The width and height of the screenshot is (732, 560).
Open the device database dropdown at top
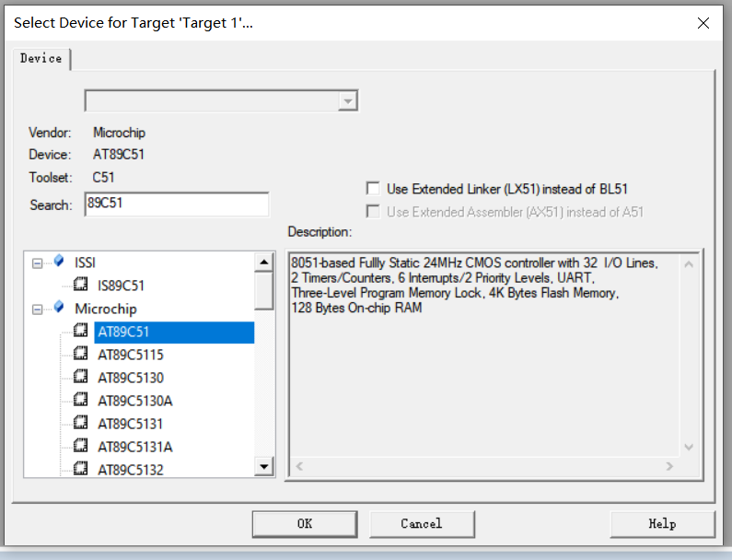[348, 101]
